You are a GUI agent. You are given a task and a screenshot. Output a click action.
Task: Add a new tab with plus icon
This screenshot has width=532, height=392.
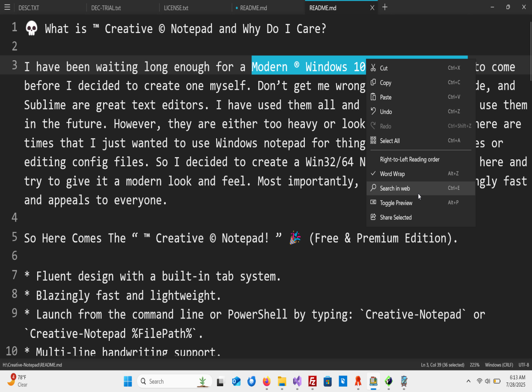pyautogui.click(x=385, y=7)
